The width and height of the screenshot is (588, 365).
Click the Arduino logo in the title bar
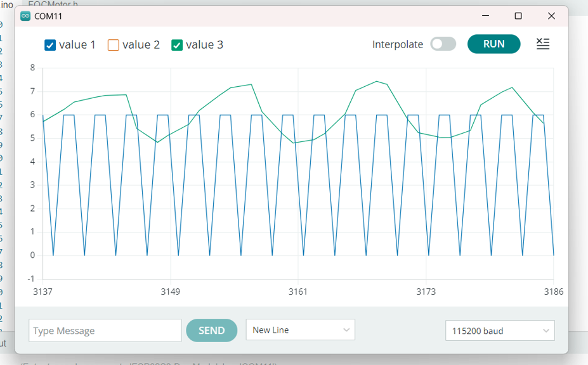point(25,16)
